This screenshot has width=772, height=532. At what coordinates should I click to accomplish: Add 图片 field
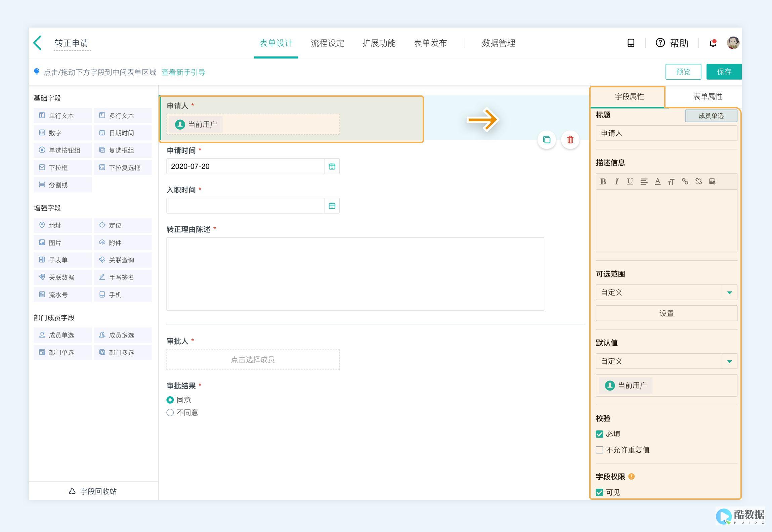coord(62,242)
